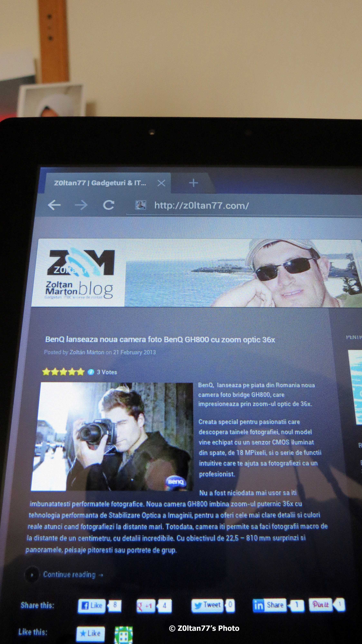Close the Z0ltan77 Gadgeturi tab
The width and height of the screenshot is (362, 644).
coord(161,183)
